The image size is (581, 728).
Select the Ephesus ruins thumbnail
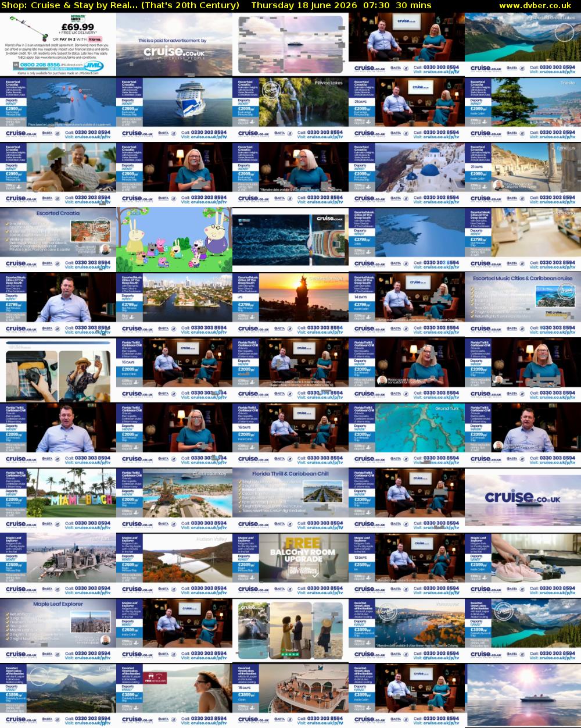click(x=523, y=174)
